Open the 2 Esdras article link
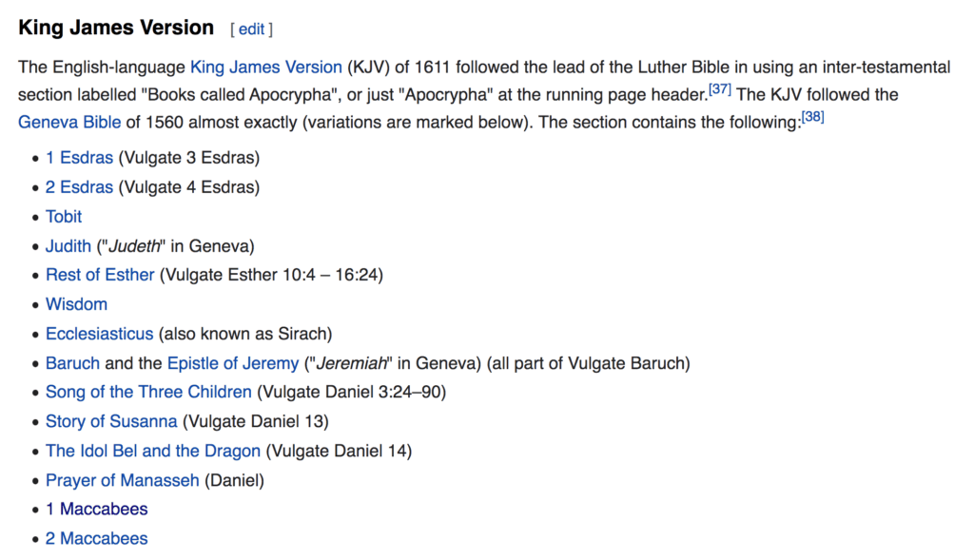Viewport: 974px width, 560px height. (x=80, y=187)
